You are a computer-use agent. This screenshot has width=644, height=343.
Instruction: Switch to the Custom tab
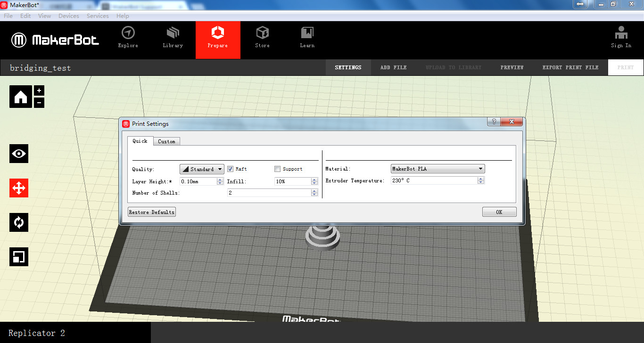(x=166, y=141)
